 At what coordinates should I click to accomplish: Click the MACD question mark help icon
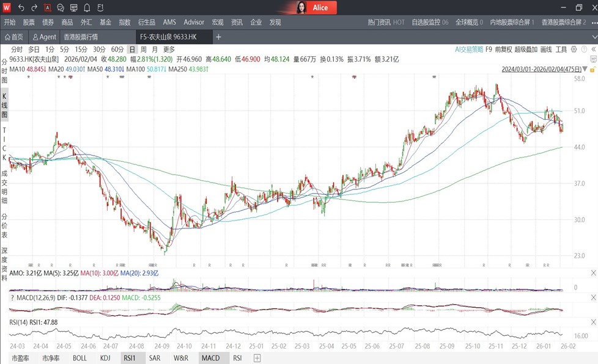coord(12,297)
